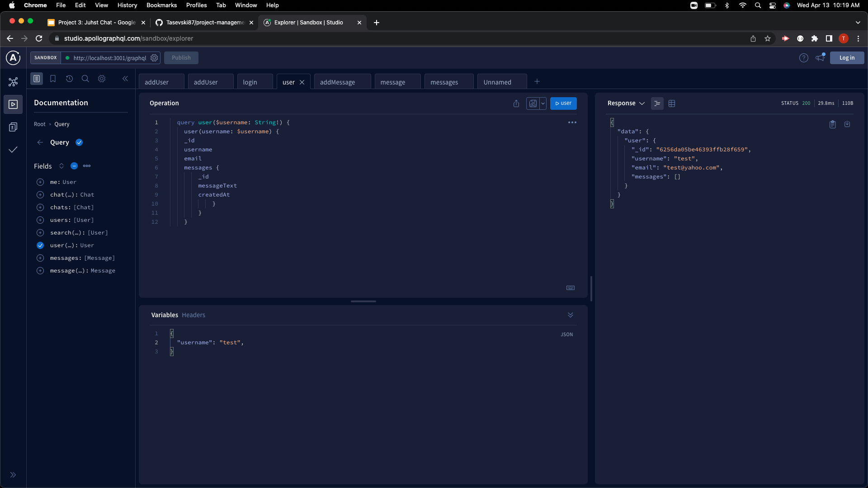This screenshot has width=868, height=488.
Task: Open the Bookmarks panel in the sidebar
Action: point(53,78)
